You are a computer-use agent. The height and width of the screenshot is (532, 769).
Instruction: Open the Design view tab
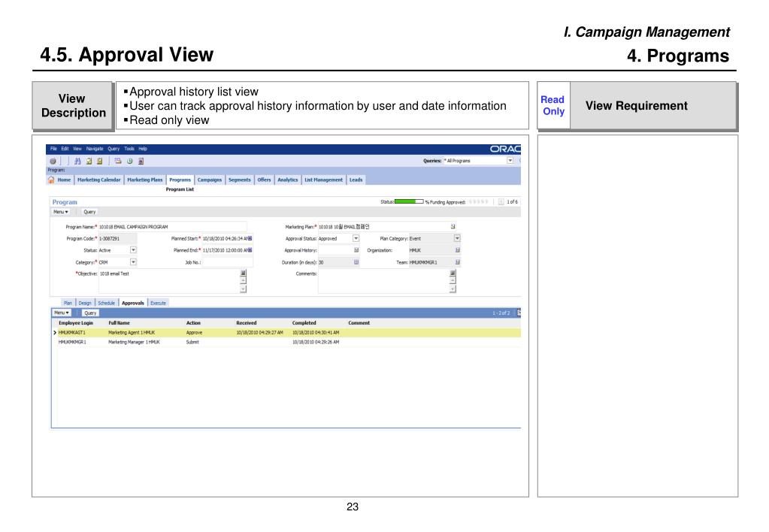point(85,303)
